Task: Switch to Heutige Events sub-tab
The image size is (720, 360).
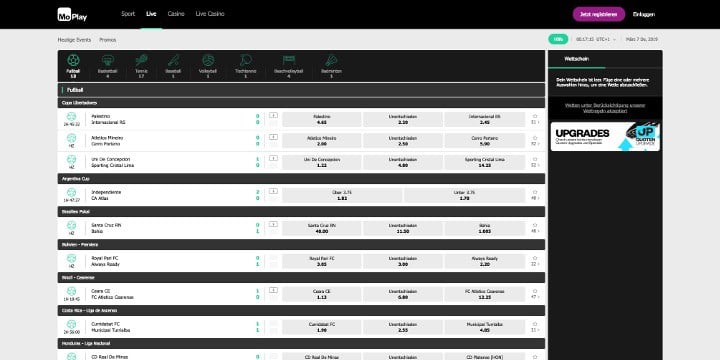Action: click(x=74, y=40)
